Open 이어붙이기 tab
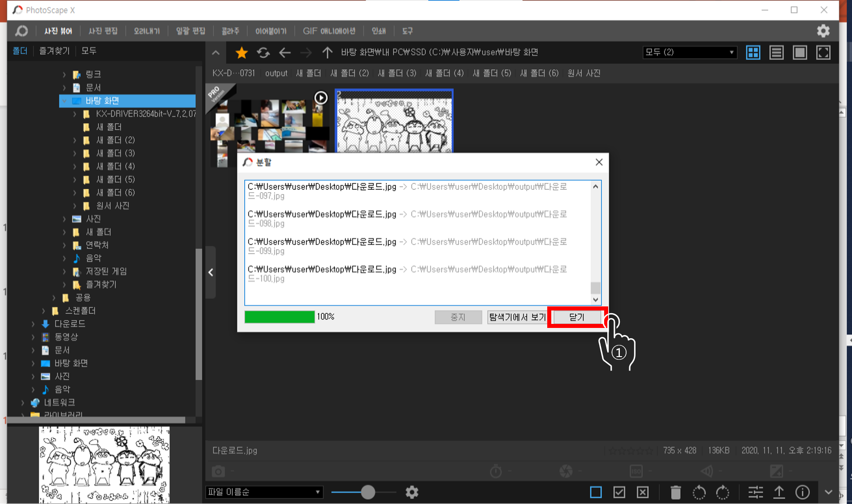This screenshot has height=504, width=852. click(x=271, y=31)
